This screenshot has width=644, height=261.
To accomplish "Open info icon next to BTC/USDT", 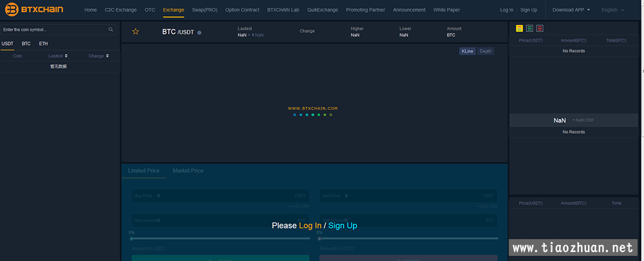I will (x=199, y=32).
